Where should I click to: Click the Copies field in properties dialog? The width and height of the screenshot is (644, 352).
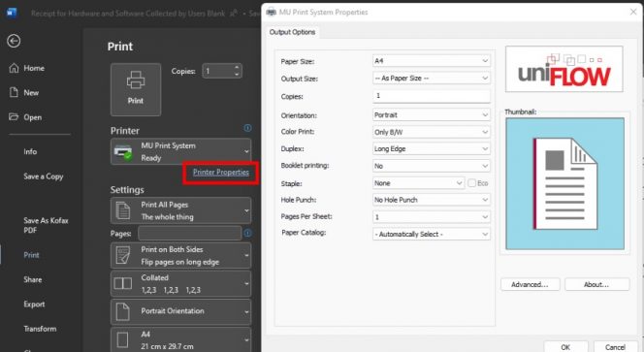coord(432,96)
